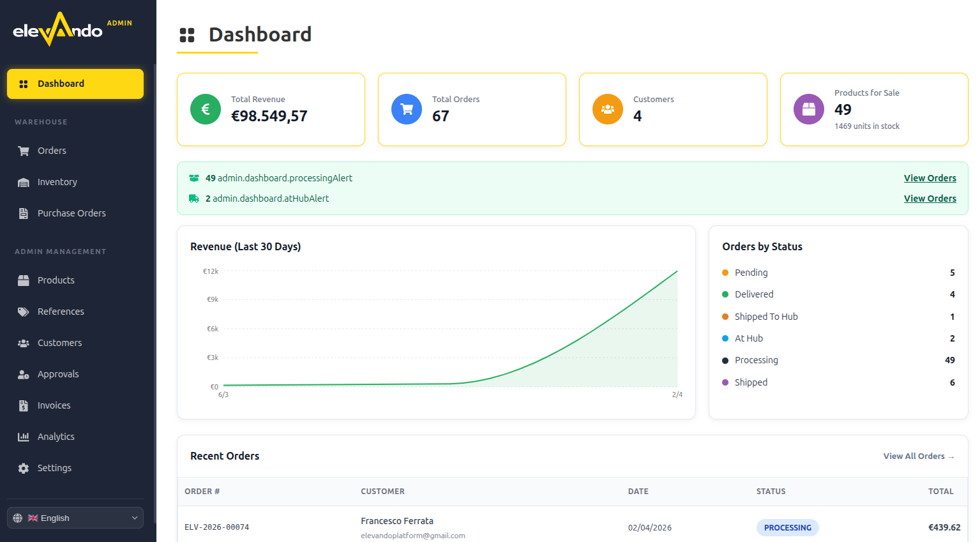
Task: Click the 02/04/2026 order date
Action: 650,527
